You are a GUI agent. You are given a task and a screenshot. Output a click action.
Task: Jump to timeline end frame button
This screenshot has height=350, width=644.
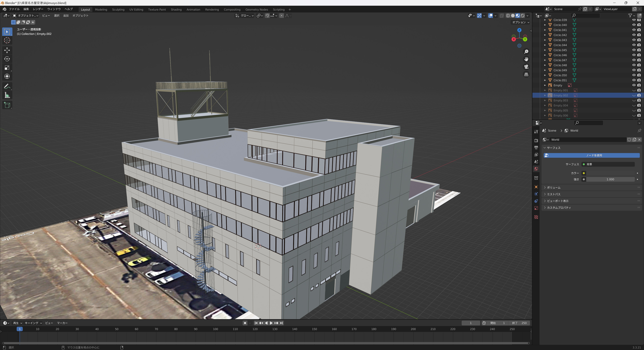tap(282, 323)
